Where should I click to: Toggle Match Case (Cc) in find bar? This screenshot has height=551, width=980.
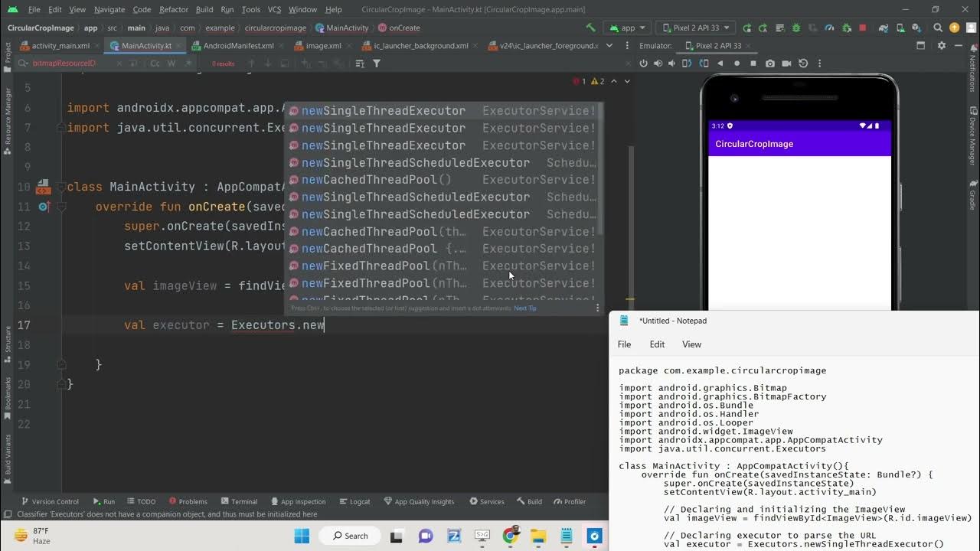tap(155, 64)
